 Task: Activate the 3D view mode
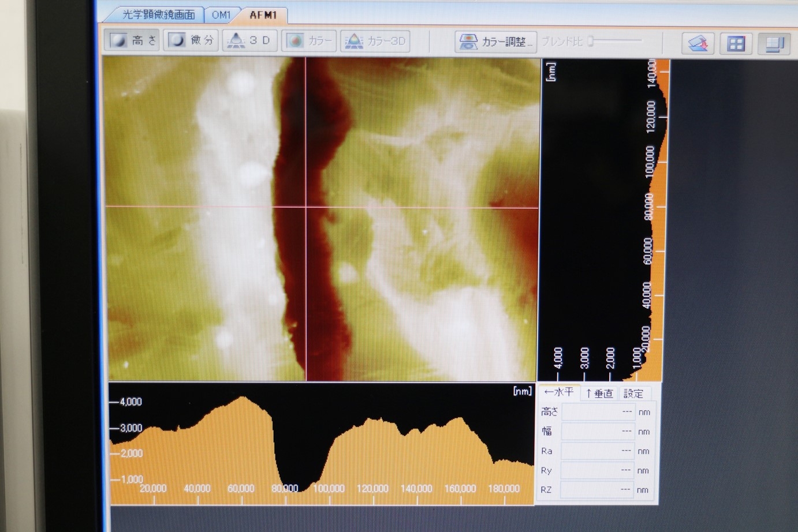point(250,40)
